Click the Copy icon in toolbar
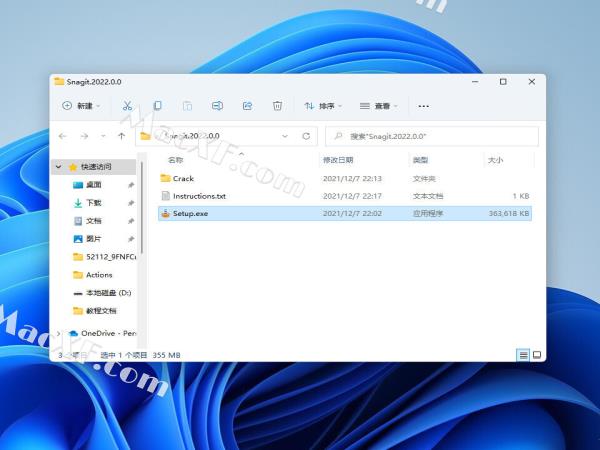Screen dimensions: 600x450 [157, 106]
